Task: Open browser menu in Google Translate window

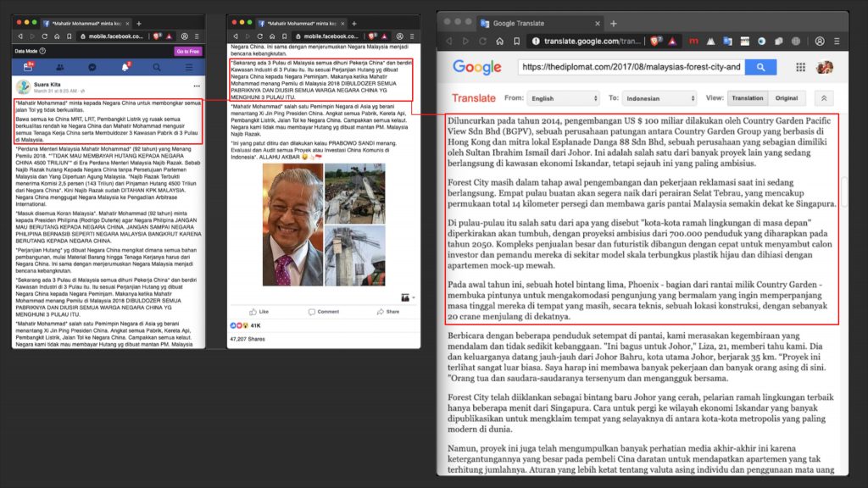Action: (837, 41)
